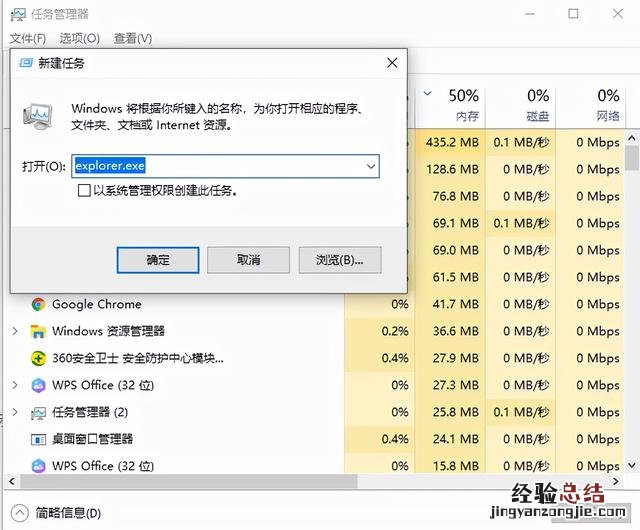This screenshot has height=530, width=640.
Task: Click the first WPS Office (32 位) icon
Action: [38, 385]
